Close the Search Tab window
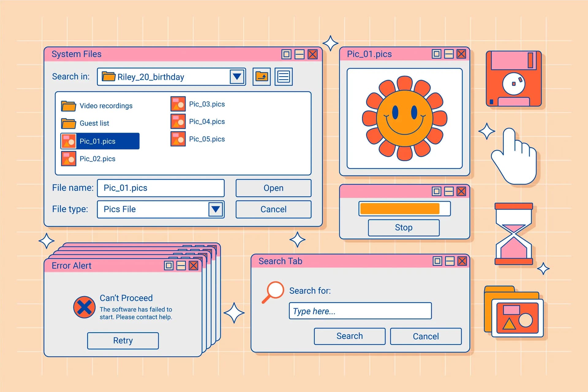The width and height of the screenshot is (588, 392). point(462,261)
